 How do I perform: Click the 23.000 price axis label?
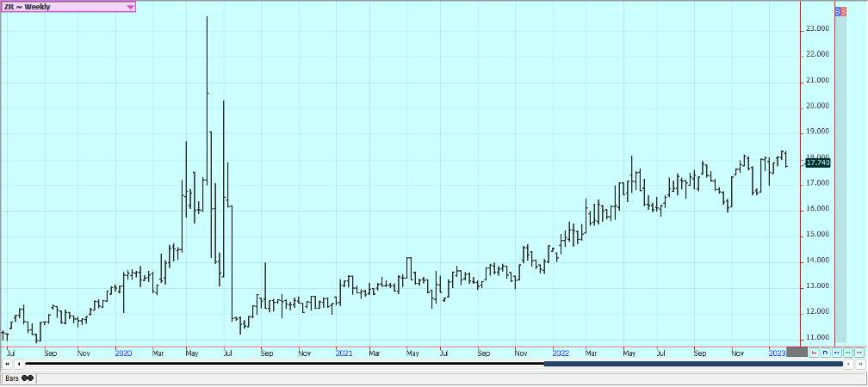817,28
